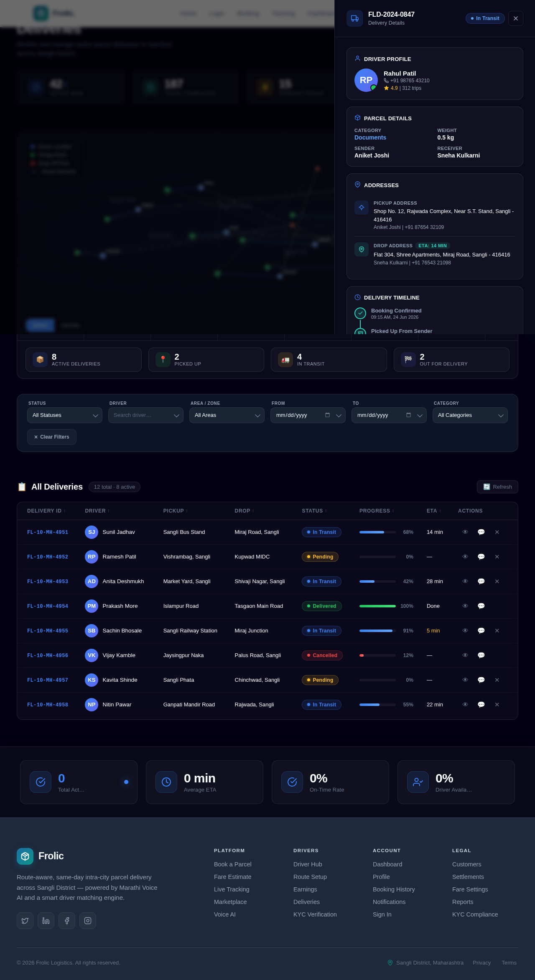Click the Clear Filters button
The height and width of the screenshot is (980, 535).
[x=52, y=437]
